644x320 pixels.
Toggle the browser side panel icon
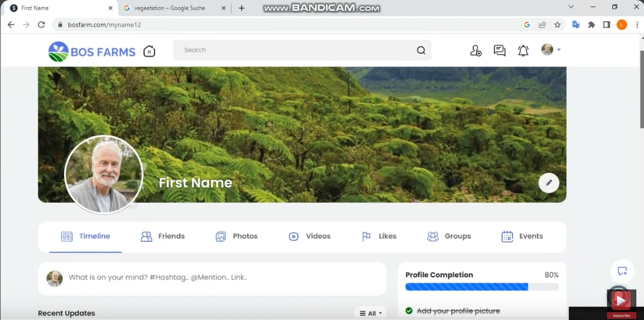click(x=606, y=25)
